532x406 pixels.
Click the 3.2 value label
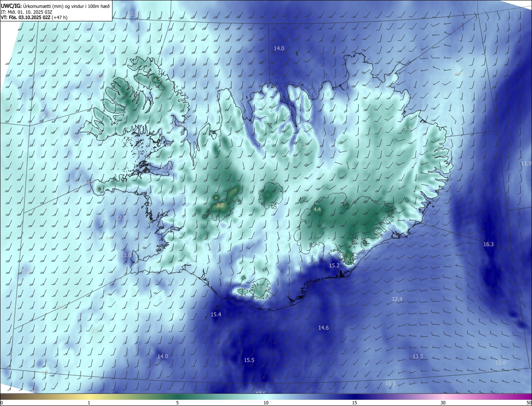[220, 205]
